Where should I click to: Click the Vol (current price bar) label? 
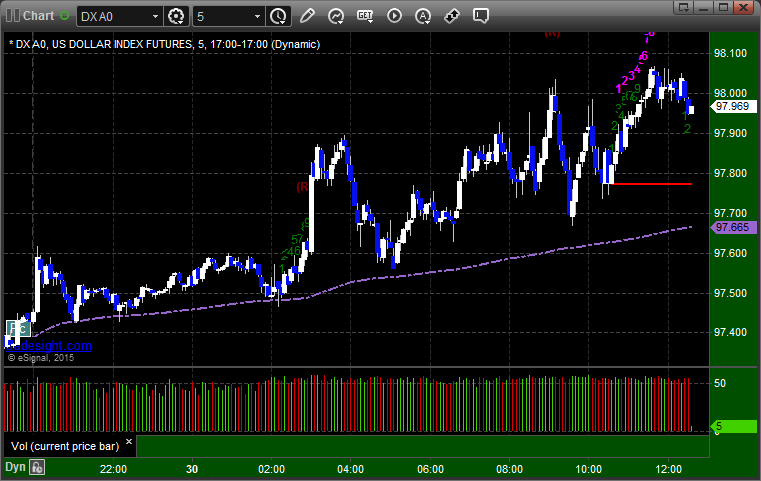(x=65, y=446)
